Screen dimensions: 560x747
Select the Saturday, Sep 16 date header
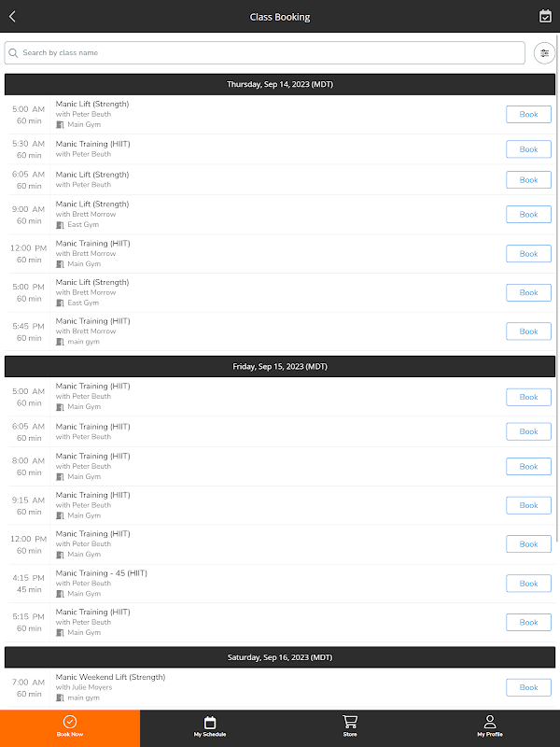point(280,657)
